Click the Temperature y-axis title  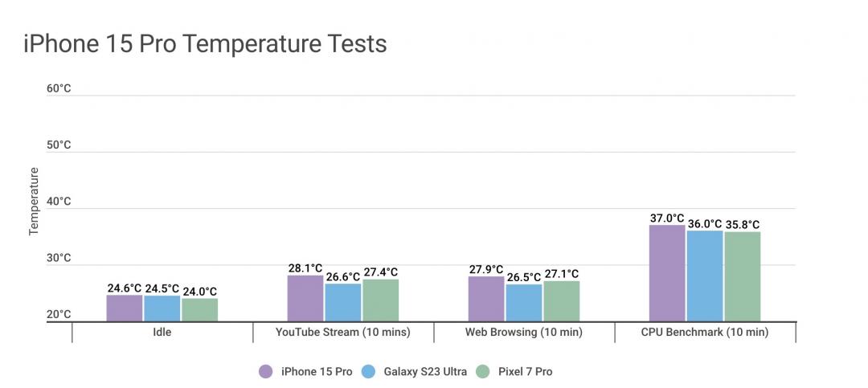pyautogui.click(x=34, y=201)
